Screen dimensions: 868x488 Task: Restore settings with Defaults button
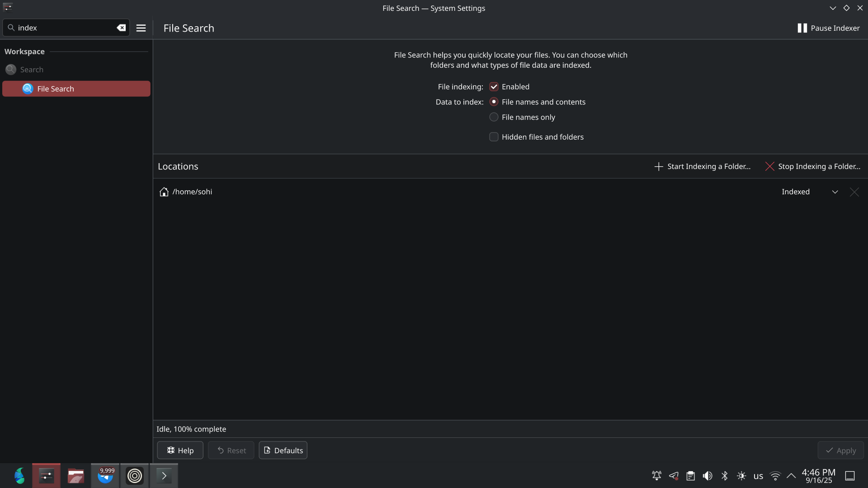tap(283, 450)
